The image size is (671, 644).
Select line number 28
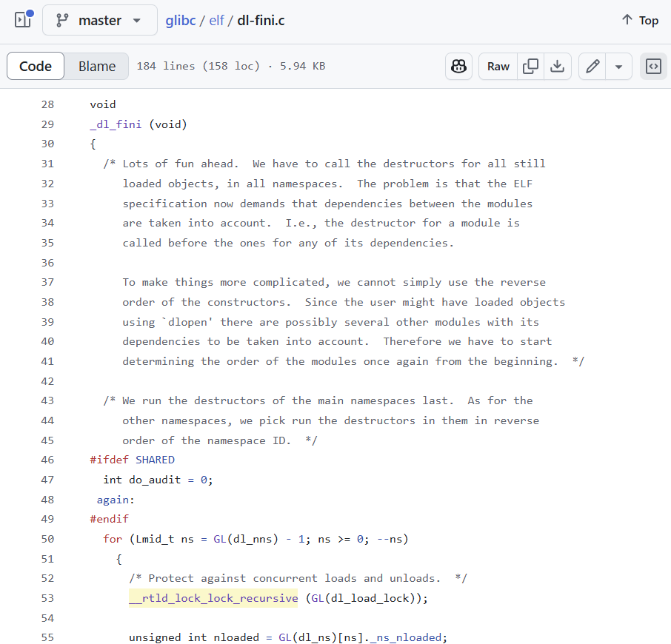pyautogui.click(x=47, y=104)
